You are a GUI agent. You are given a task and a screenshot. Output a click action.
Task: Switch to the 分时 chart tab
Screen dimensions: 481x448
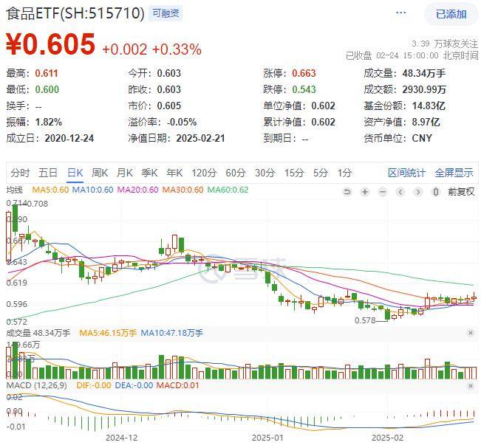tap(20, 173)
